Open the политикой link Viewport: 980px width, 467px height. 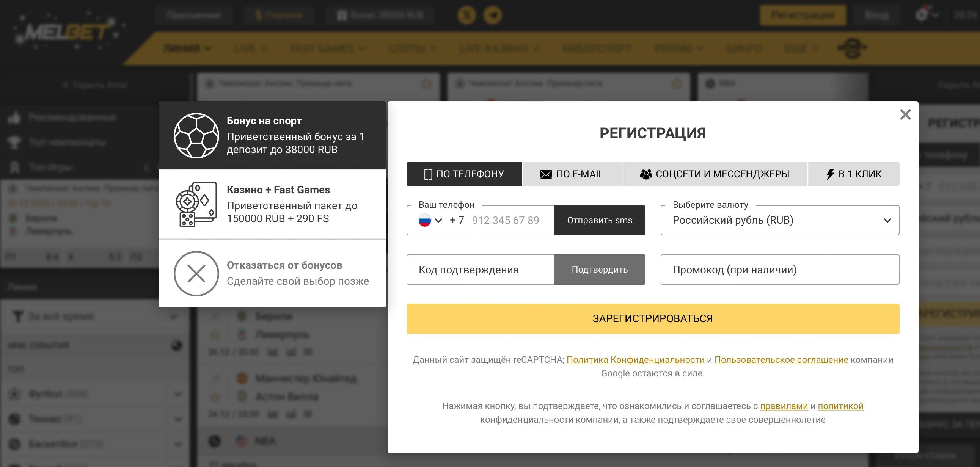point(840,406)
